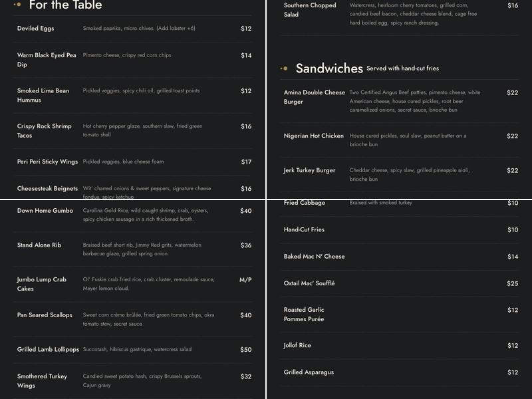Select Oxtail Mac' Soufflé side
Image resolution: width=532 pixels, height=399 pixels.
pyautogui.click(x=400, y=283)
